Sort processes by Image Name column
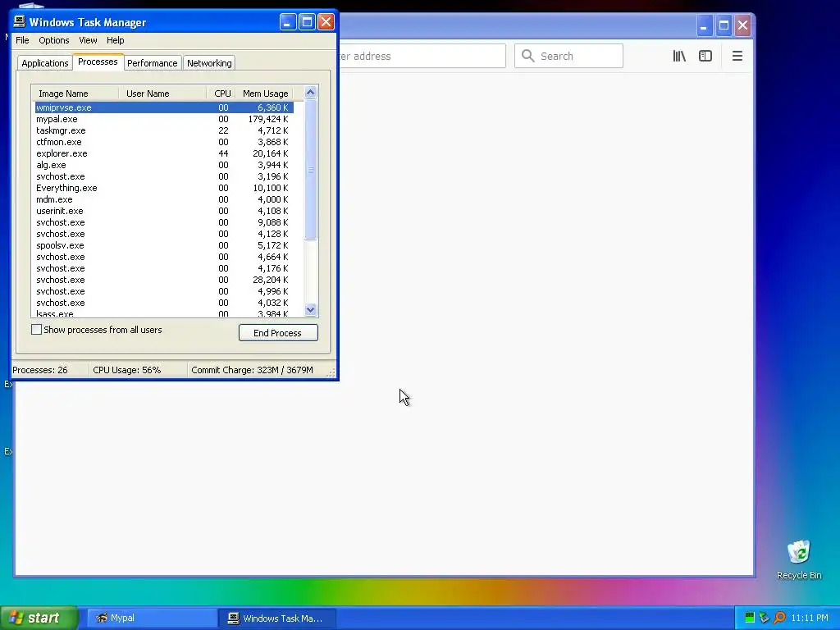 (75, 94)
